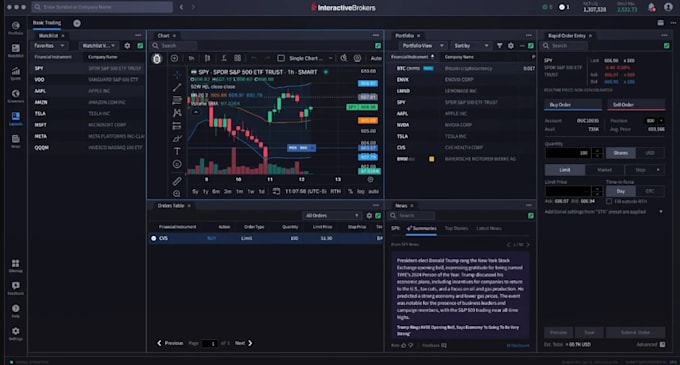Image resolution: width=680 pixels, height=365 pixels.
Task: Add a new layout tab with plus icon
Action: [77, 23]
